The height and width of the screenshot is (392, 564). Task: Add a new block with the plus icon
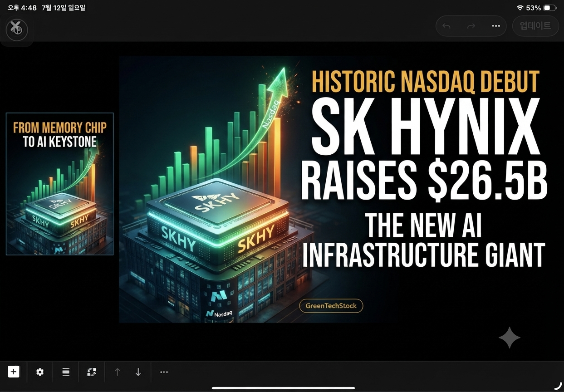coord(14,372)
